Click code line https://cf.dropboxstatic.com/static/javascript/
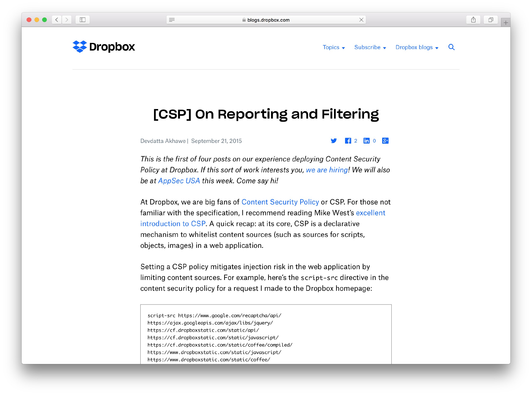 (x=213, y=338)
